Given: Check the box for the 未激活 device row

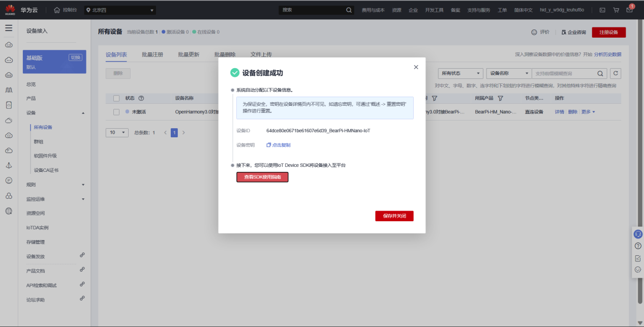Looking at the screenshot, I should point(116,112).
